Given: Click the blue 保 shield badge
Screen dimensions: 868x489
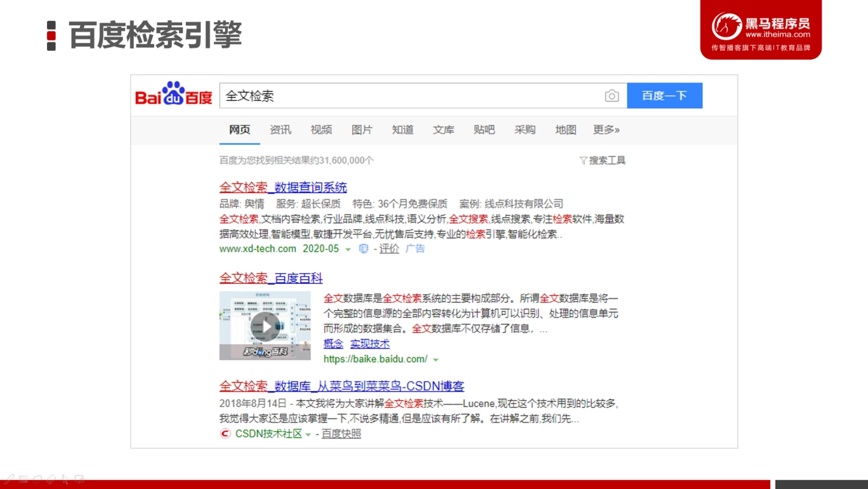Looking at the screenshot, I should pyautogui.click(x=364, y=249).
